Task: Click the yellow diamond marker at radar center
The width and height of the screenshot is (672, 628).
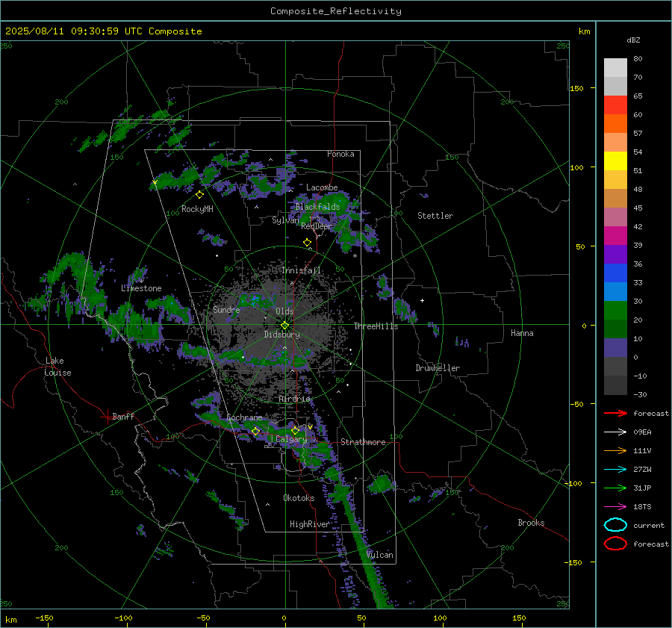Action: 284,326
